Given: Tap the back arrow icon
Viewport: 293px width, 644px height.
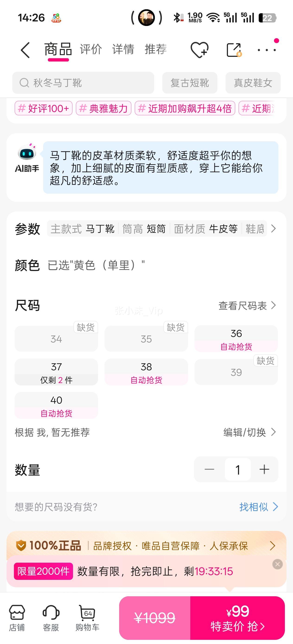Looking at the screenshot, I should click(x=25, y=50).
